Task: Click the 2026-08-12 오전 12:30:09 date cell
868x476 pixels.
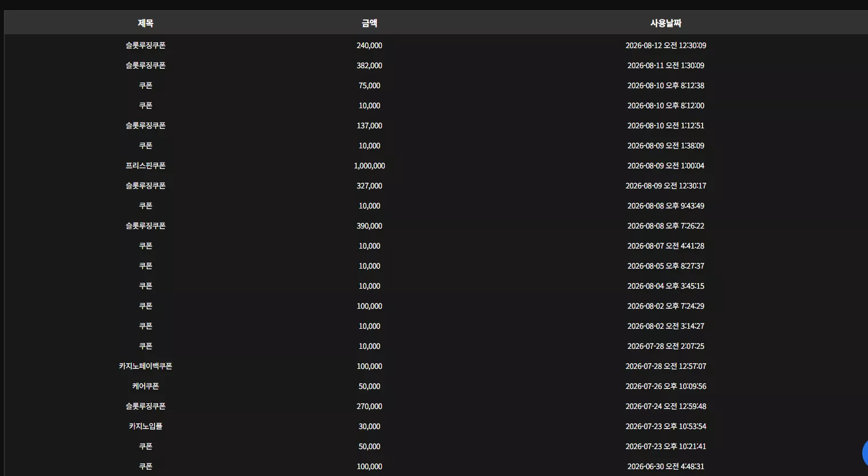Action: pos(666,45)
